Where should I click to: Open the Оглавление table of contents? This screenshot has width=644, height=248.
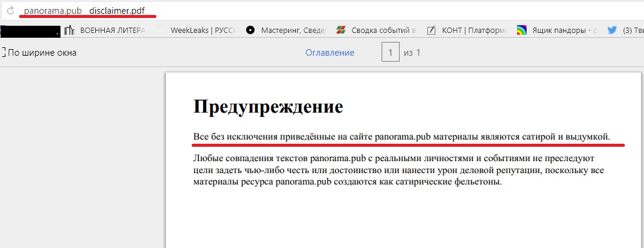tap(330, 53)
